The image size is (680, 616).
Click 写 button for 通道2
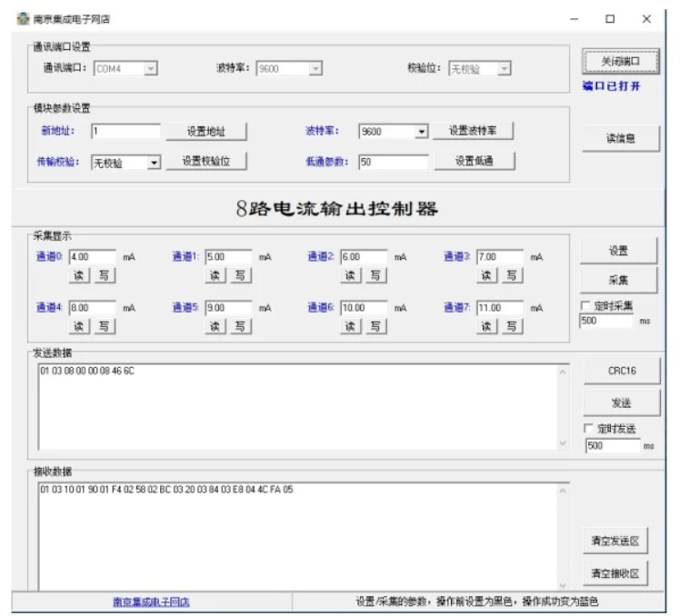[376, 275]
